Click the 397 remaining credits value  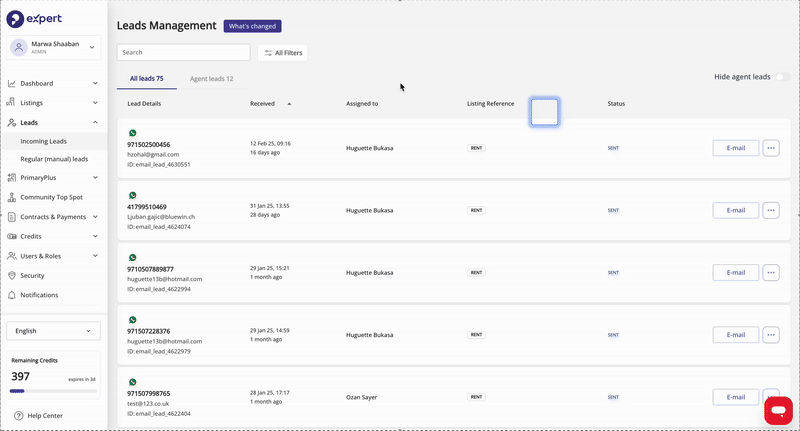click(x=20, y=376)
